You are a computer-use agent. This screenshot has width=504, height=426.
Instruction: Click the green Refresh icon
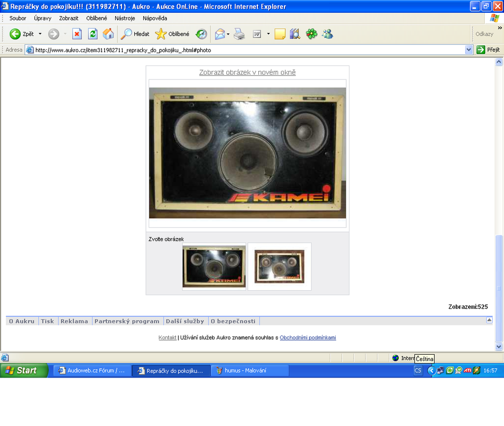coord(93,34)
